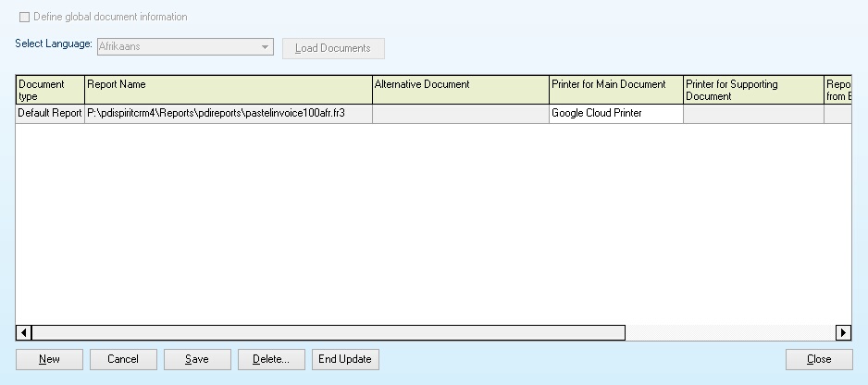868x385 pixels.
Task: Close the document setup window
Action: tap(818, 359)
